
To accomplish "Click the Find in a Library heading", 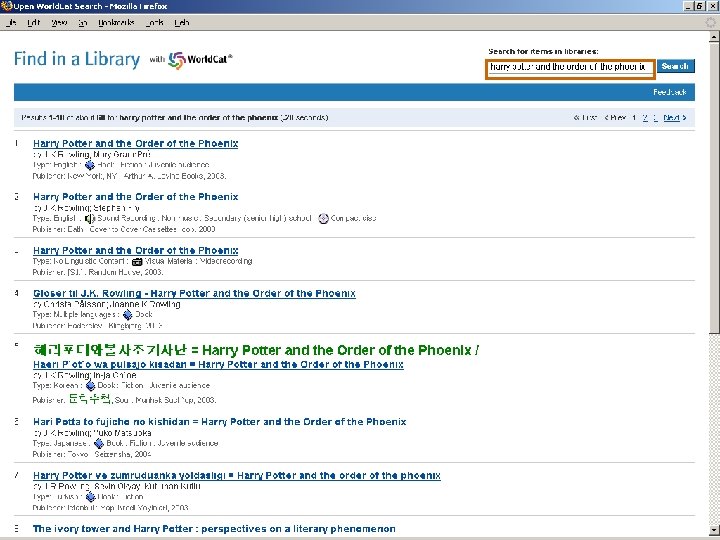I will click(x=77, y=59).
